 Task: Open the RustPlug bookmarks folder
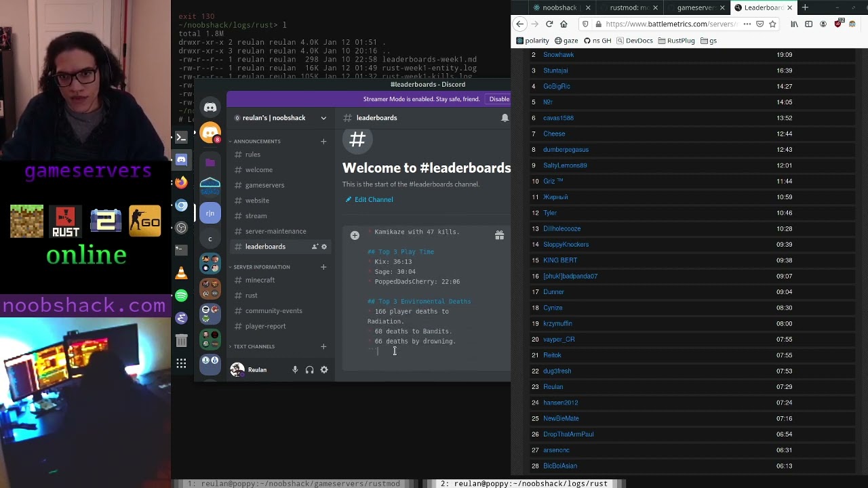tap(676, 41)
